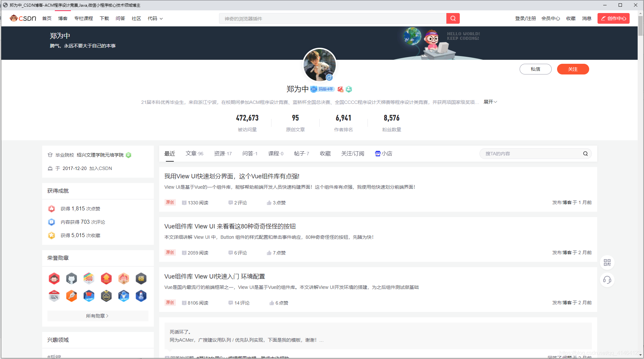Image resolution: width=644 pixels, height=359 pixels.
Task: Click the school verification badge beside 绍兴文理学院元培学院
Action: coord(128,155)
